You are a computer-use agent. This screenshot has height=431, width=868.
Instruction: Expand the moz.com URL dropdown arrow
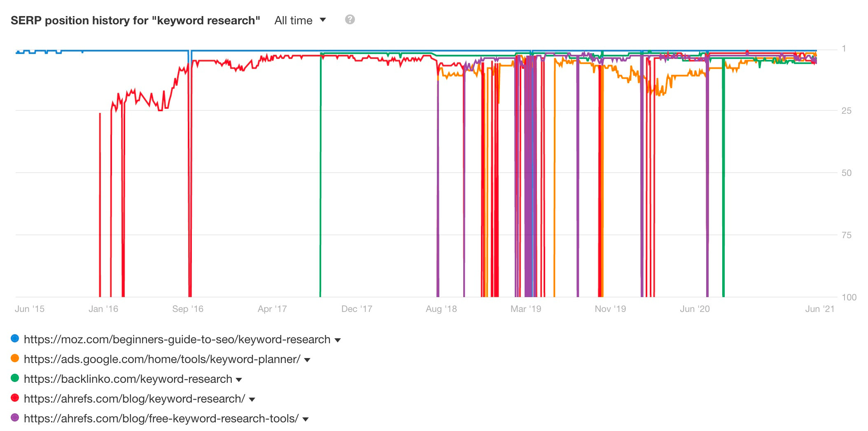point(338,340)
